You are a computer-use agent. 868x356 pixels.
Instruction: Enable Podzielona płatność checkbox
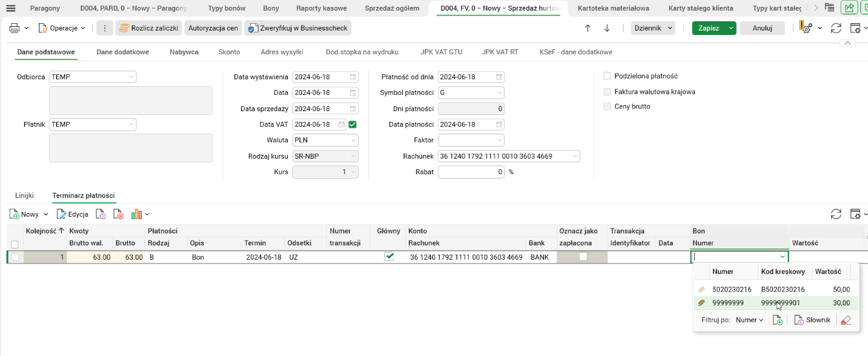tap(607, 76)
